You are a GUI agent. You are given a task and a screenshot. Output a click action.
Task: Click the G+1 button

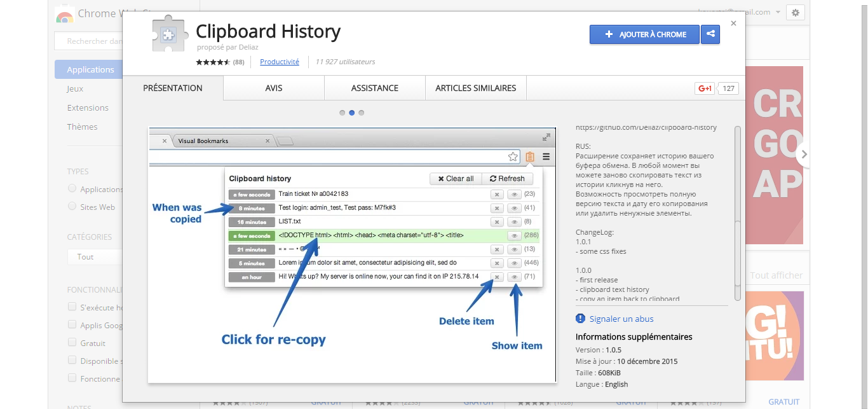click(x=705, y=88)
